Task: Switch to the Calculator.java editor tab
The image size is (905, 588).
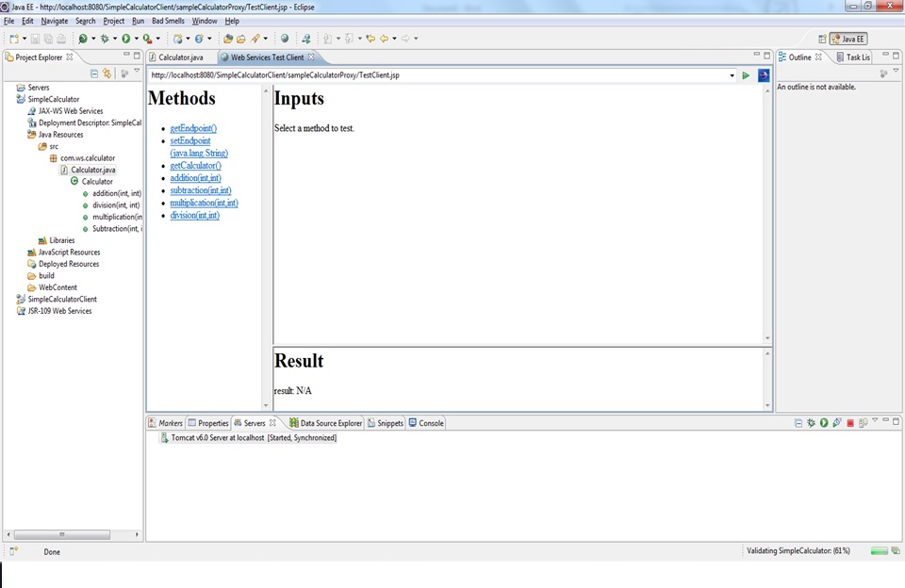Action: click(180, 57)
